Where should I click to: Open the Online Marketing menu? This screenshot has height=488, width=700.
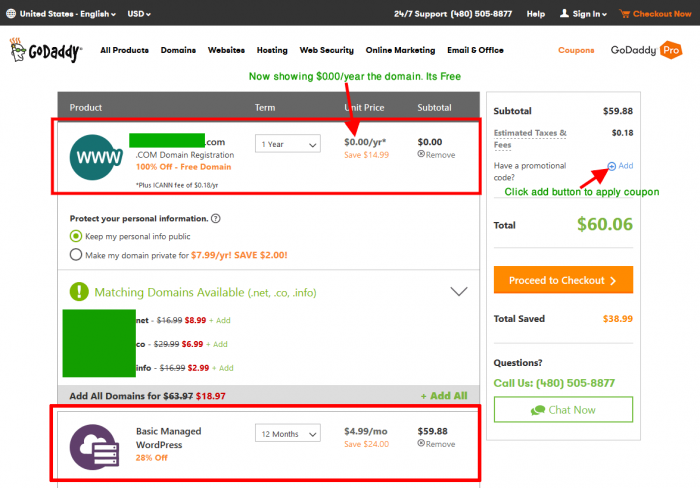pyautogui.click(x=400, y=50)
